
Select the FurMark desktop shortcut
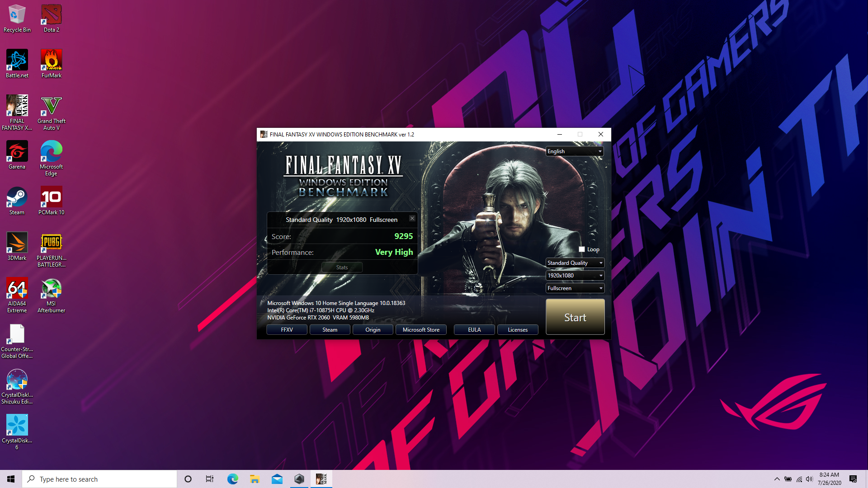point(52,64)
